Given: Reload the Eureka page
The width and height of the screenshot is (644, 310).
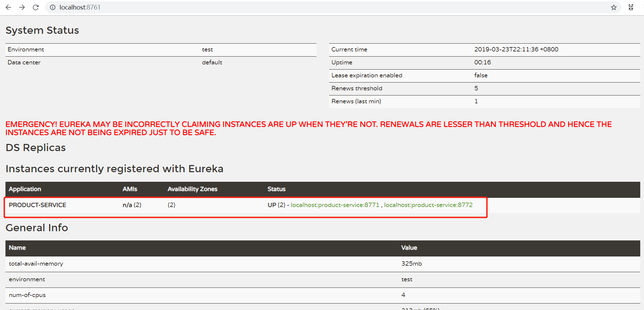Looking at the screenshot, I should [x=36, y=7].
